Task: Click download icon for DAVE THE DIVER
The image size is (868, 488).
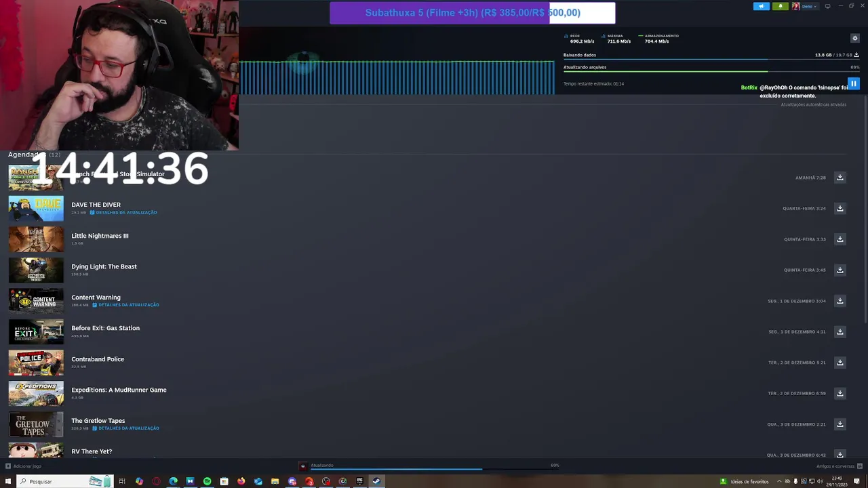Action: pyautogui.click(x=840, y=208)
